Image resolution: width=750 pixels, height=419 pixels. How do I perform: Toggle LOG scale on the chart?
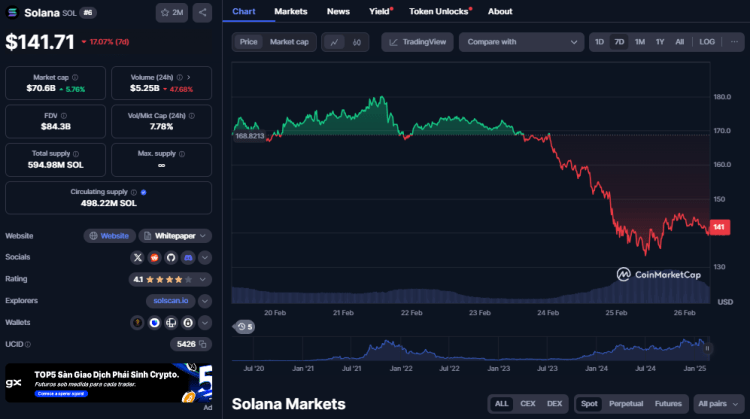pos(707,42)
